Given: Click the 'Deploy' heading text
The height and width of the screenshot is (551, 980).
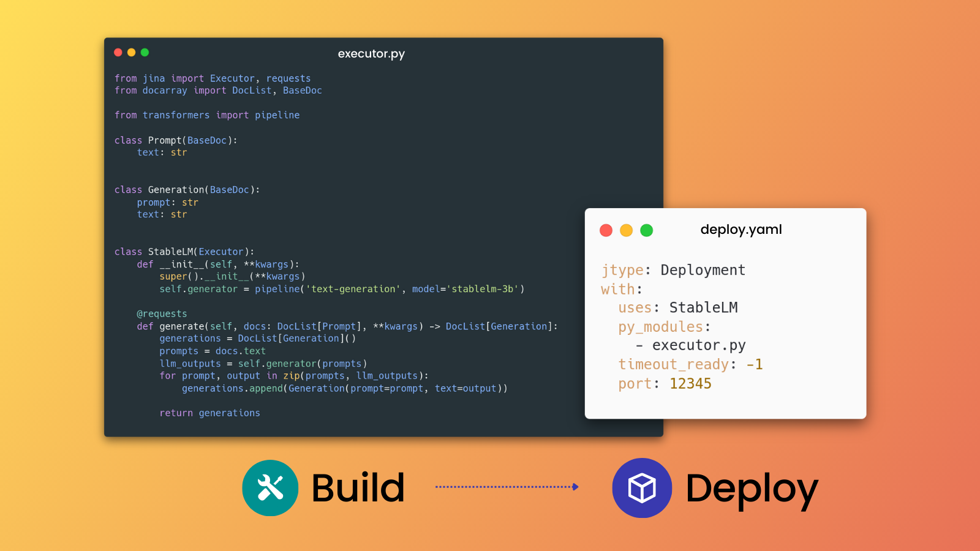Looking at the screenshot, I should click(x=752, y=490).
